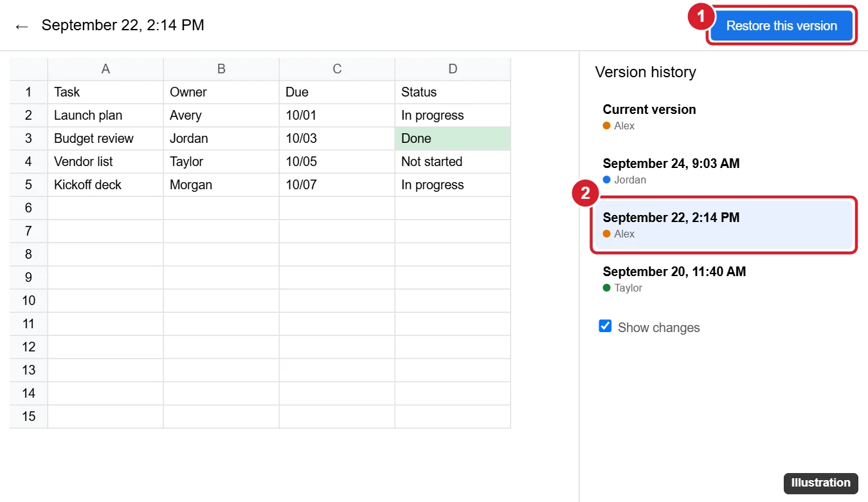Open the September 20, 11:40 AM version
868x502 pixels.
click(x=724, y=279)
